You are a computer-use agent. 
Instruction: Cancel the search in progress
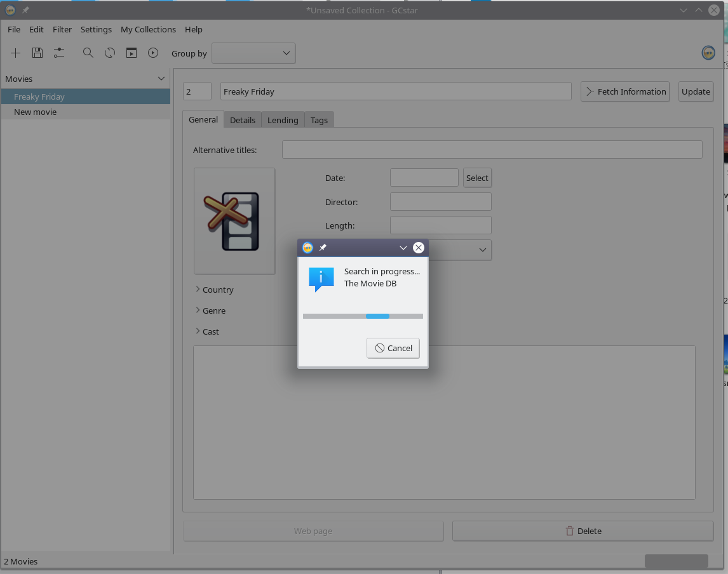pos(393,348)
